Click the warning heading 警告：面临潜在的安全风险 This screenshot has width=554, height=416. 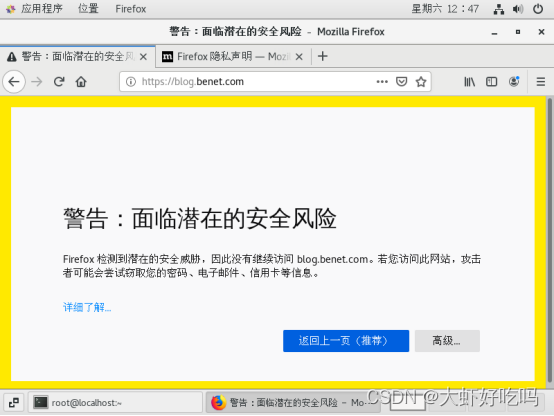coord(200,218)
